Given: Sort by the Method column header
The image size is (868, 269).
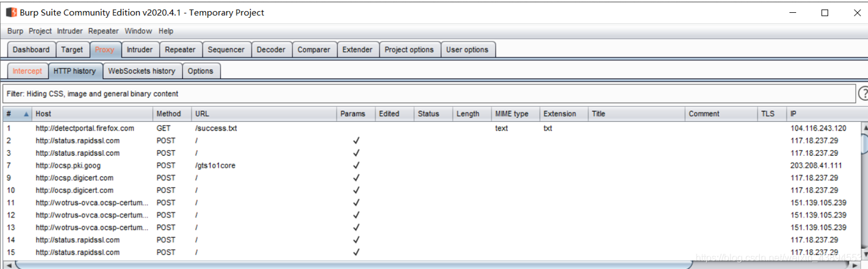Looking at the screenshot, I should click(x=172, y=114).
